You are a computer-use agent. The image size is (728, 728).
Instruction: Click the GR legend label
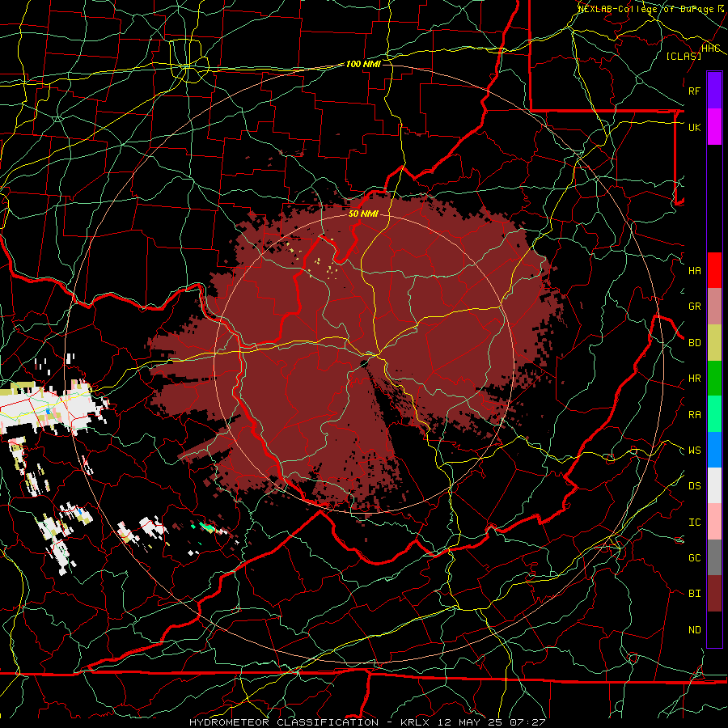tap(694, 307)
